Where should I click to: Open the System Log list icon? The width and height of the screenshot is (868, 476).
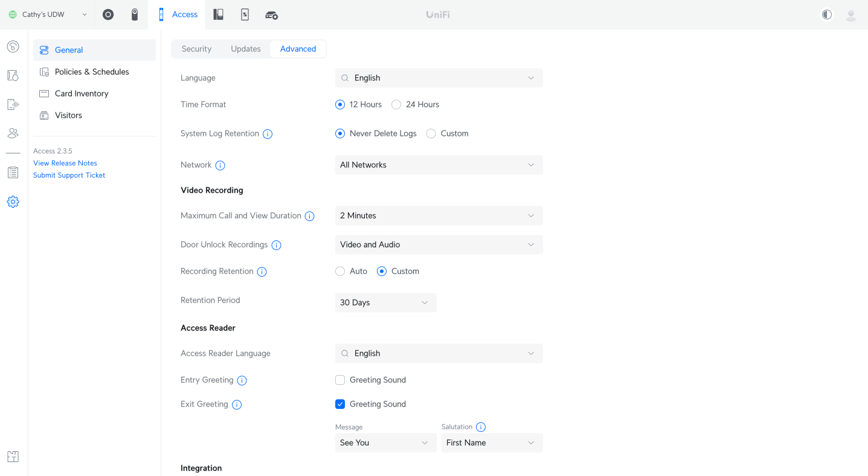[x=13, y=173]
